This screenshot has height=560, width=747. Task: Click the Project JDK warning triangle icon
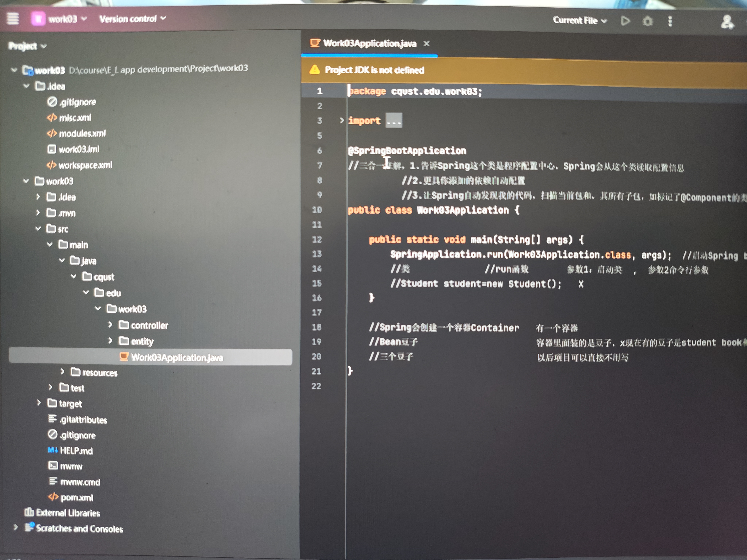coord(314,69)
